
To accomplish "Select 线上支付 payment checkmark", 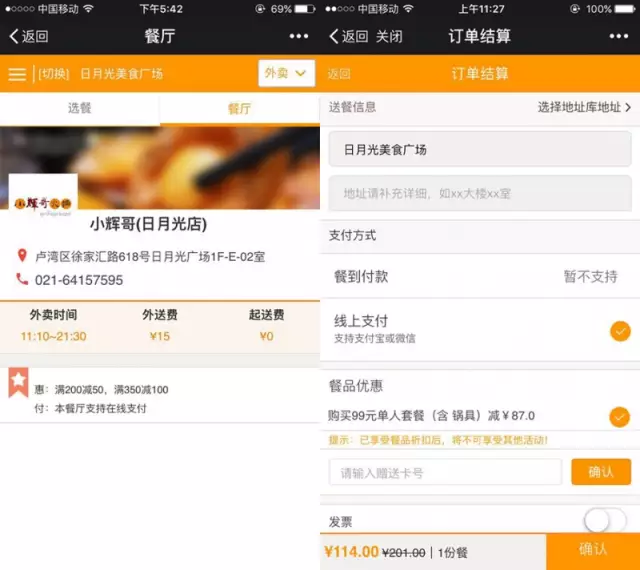I will [620, 330].
